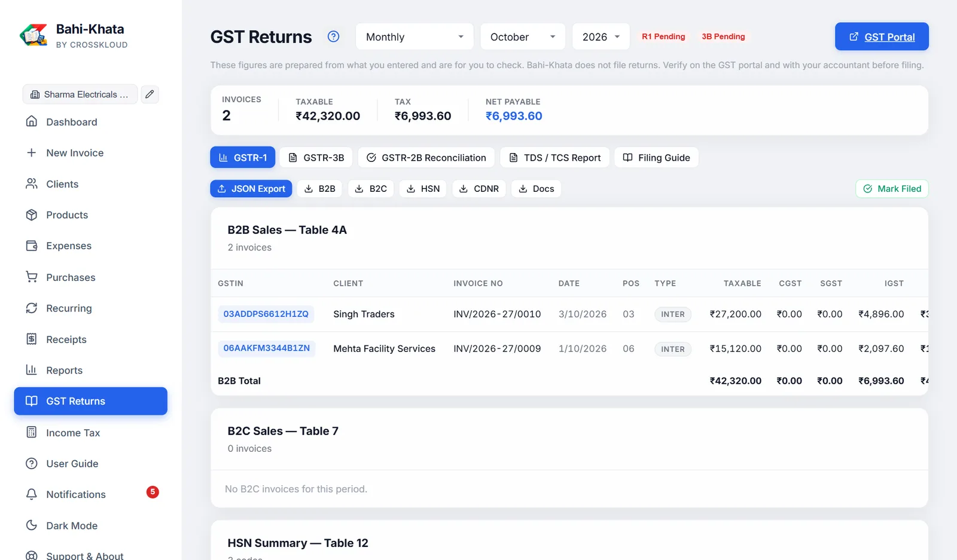The height and width of the screenshot is (560, 957).
Task: Open Support & About in sidebar
Action: pyautogui.click(x=90, y=556)
